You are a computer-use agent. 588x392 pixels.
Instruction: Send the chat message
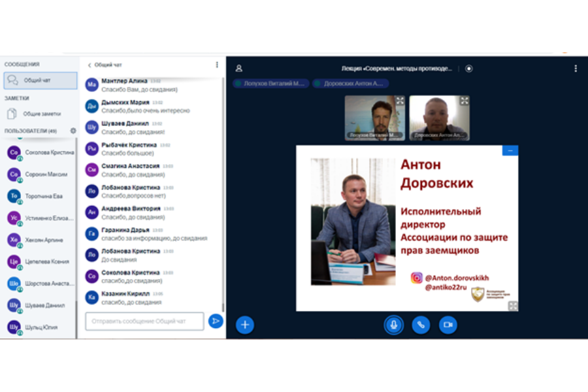[216, 321]
